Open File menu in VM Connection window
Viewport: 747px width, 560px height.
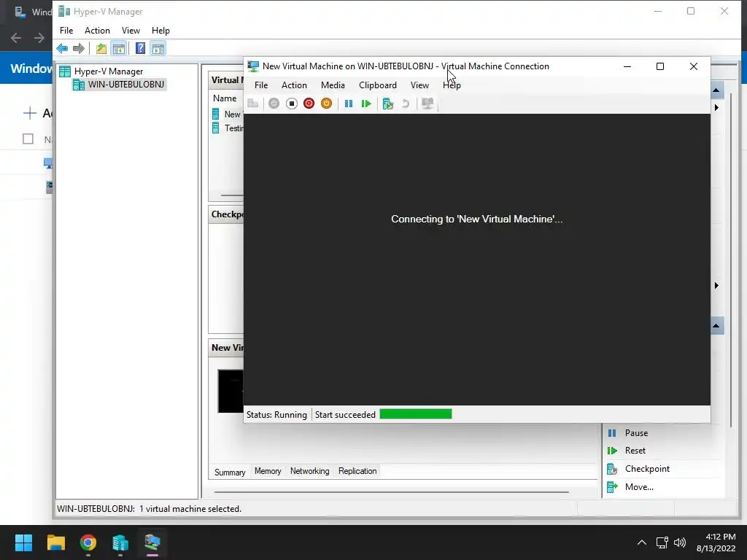[x=261, y=85]
